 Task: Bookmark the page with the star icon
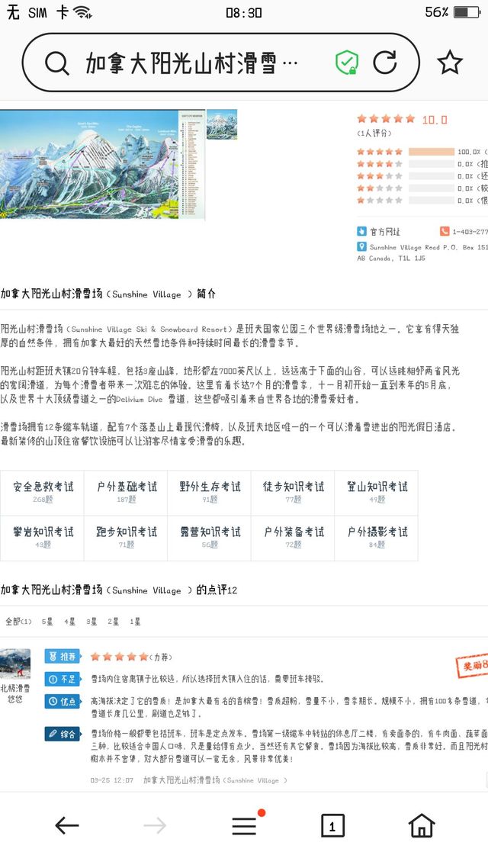pyautogui.click(x=450, y=62)
